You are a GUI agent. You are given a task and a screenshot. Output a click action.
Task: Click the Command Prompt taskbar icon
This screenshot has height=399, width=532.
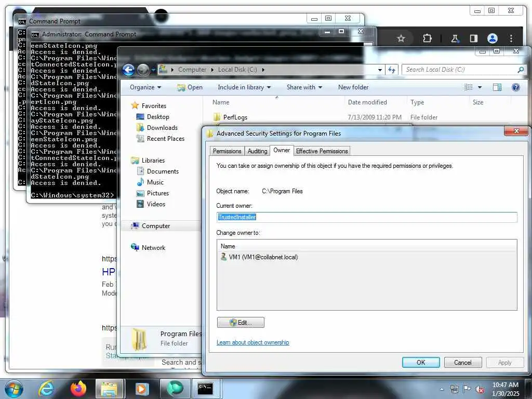coord(206,389)
